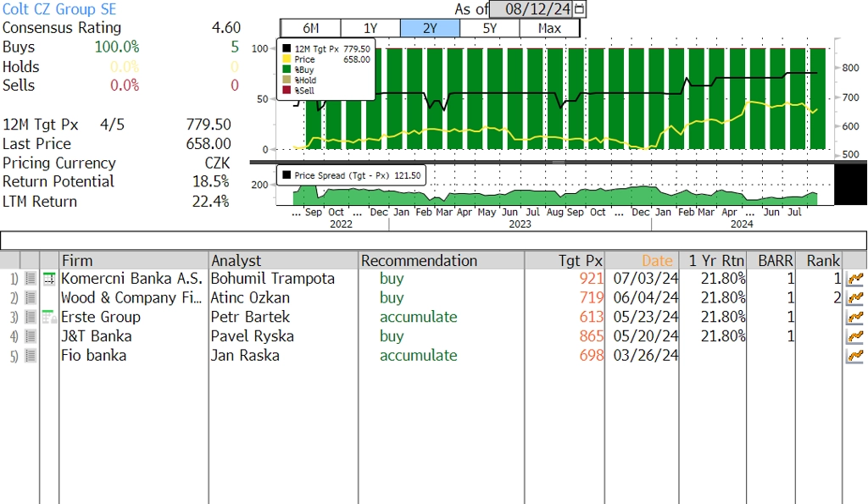Click the empty search bar above the table

[433, 241]
